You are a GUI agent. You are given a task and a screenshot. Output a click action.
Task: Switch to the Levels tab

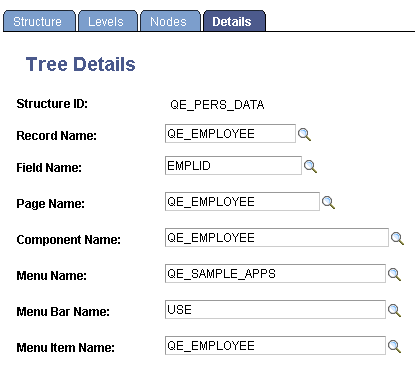coord(107,21)
